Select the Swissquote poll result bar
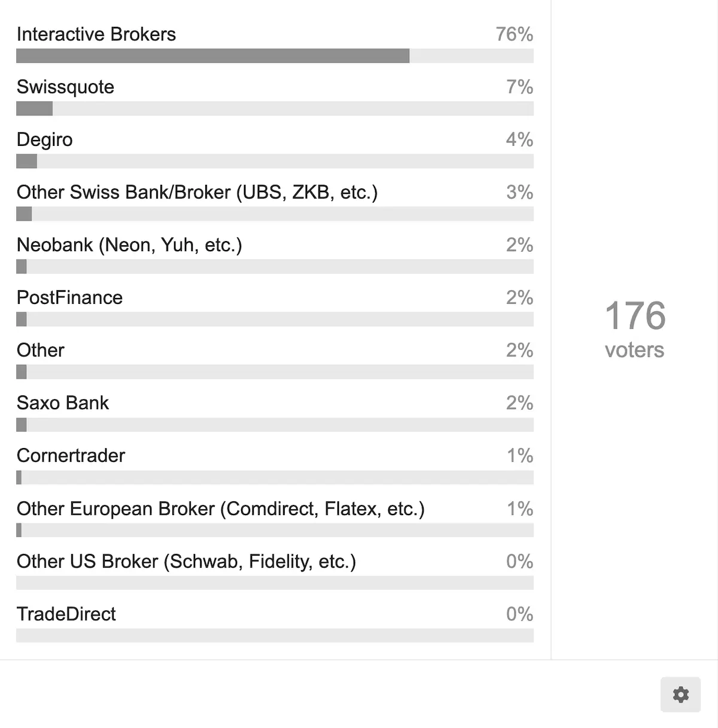The image size is (718, 728). (275, 108)
